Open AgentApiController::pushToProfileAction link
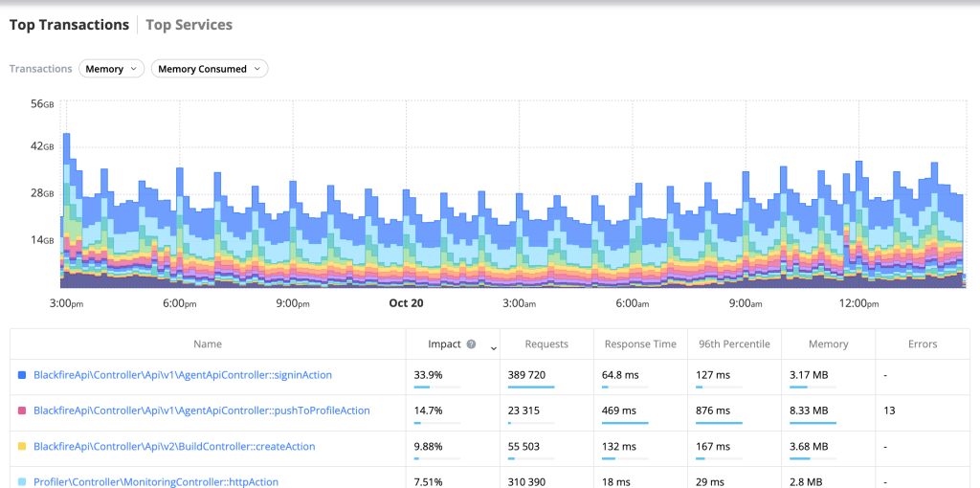Viewport: 980px width, 488px height. pyautogui.click(x=201, y=410)
